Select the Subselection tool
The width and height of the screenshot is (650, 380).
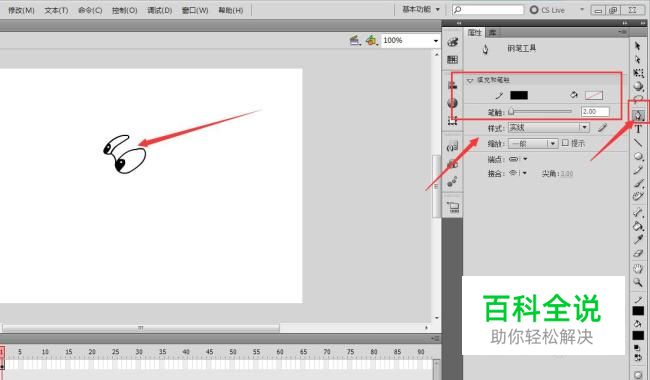[638, 60]
